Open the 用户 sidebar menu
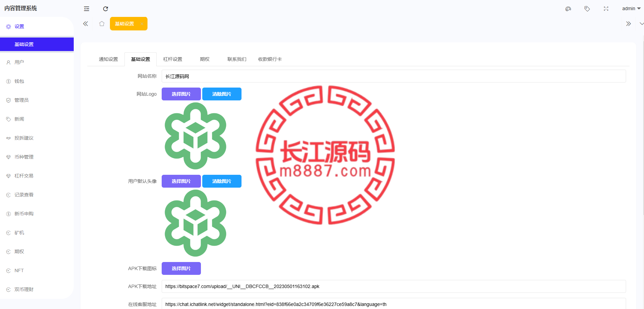Viewport: 644px width, 309px height. pos(37,62)
